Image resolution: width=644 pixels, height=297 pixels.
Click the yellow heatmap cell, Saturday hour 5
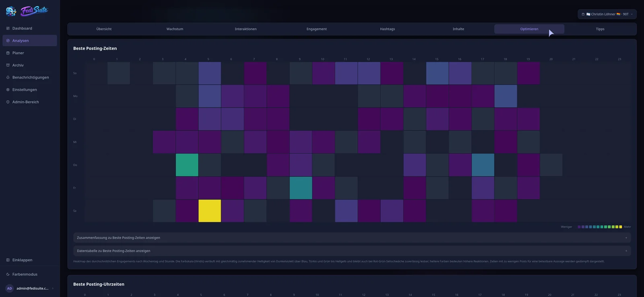(210, 211)
